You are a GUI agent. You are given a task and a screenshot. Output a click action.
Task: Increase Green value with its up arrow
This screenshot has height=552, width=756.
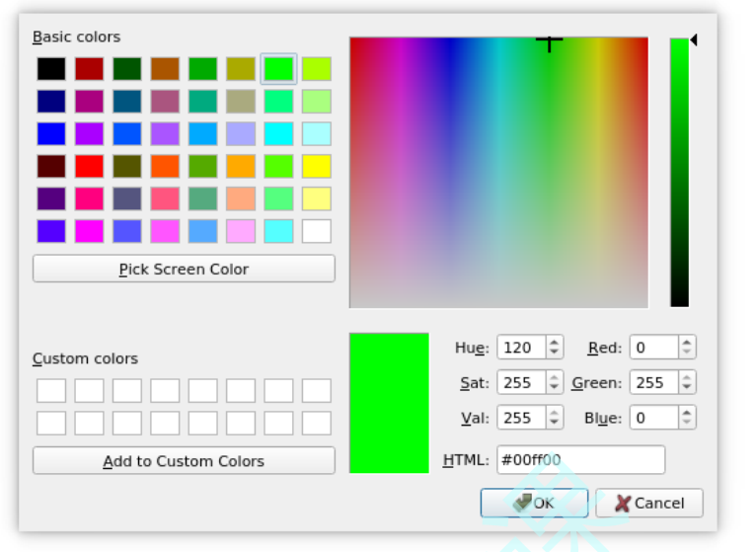coord(687,377)
